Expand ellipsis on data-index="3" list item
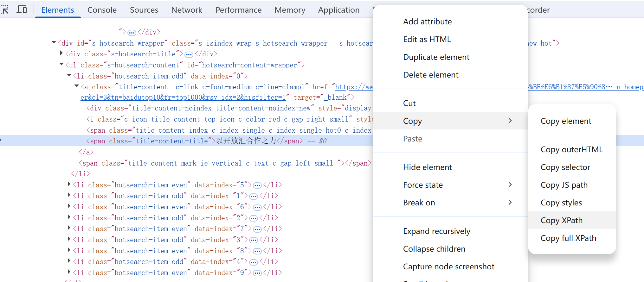The height and width of the screenshot is (282, 644). 254,240
